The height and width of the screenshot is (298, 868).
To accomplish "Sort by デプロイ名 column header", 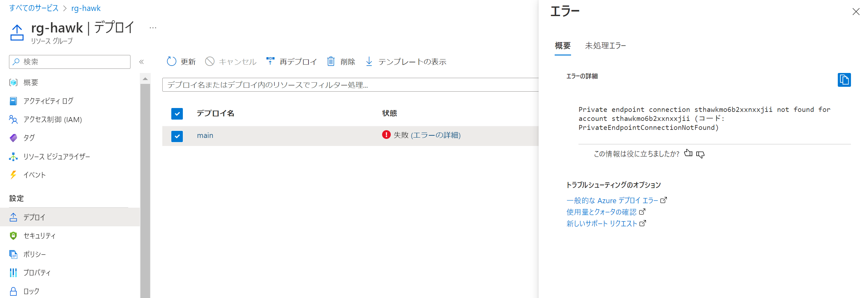I will [x=215, y=113].
